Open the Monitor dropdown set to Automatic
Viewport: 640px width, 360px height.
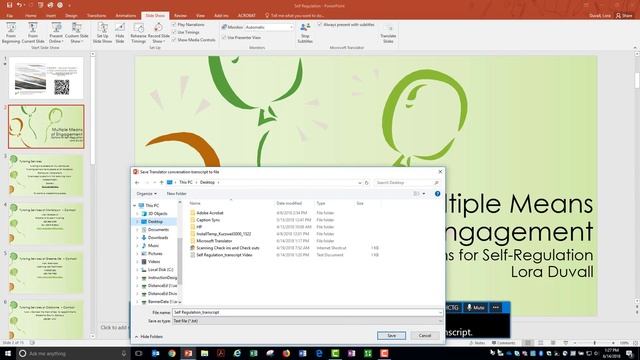[269, 27]
